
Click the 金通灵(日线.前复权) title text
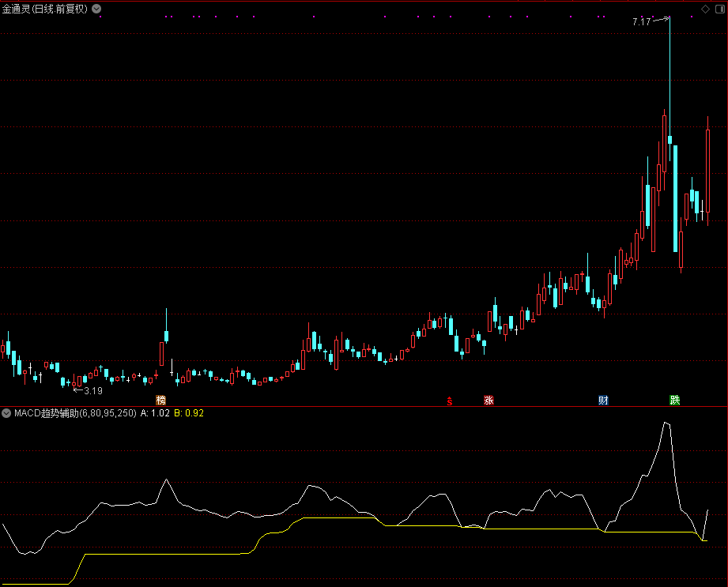(x=45, y=9)
